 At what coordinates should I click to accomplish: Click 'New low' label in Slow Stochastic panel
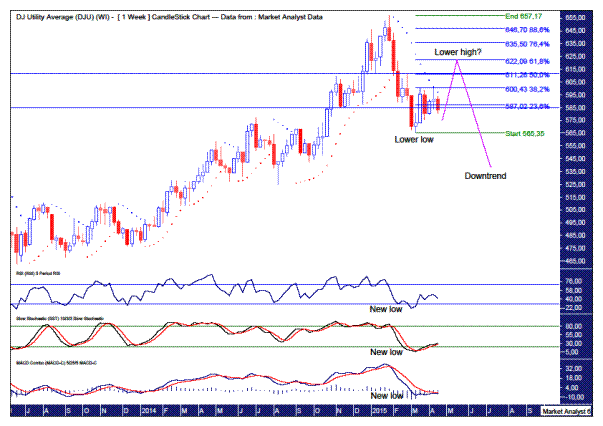(386, 352)
